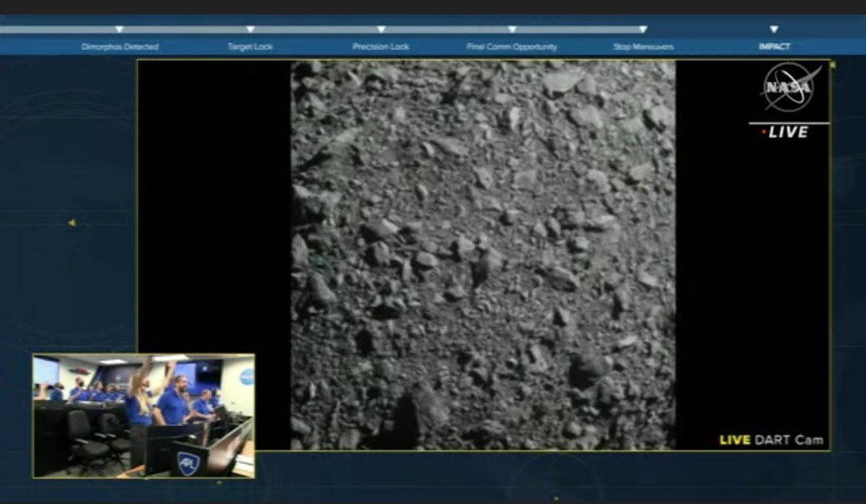This screenshot has width=866, height=504.
Task: Click the DART Cam asteroid surface image
Action: point(484,255)
